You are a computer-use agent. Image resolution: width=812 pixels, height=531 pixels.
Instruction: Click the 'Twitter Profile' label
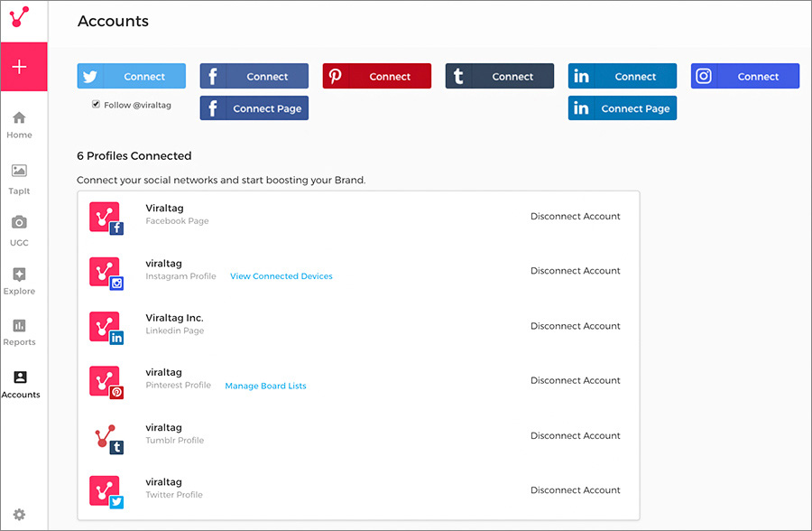click(x=174, y=495)
